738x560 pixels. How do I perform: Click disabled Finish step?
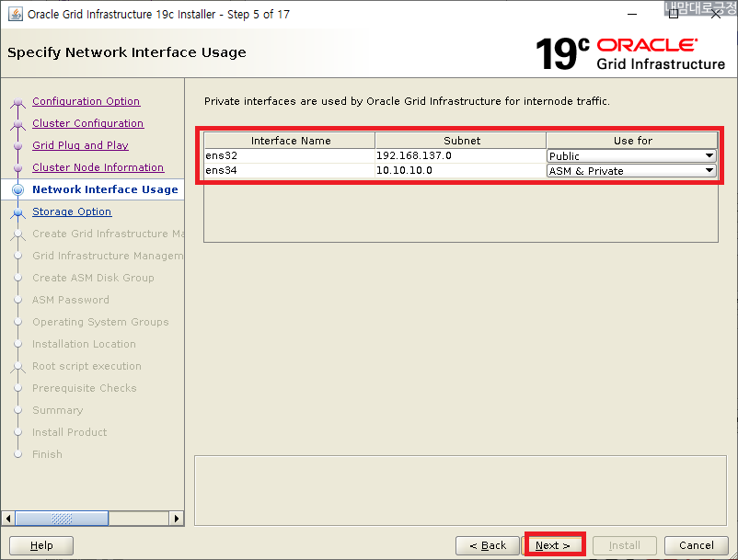click(x=47, y=454)
